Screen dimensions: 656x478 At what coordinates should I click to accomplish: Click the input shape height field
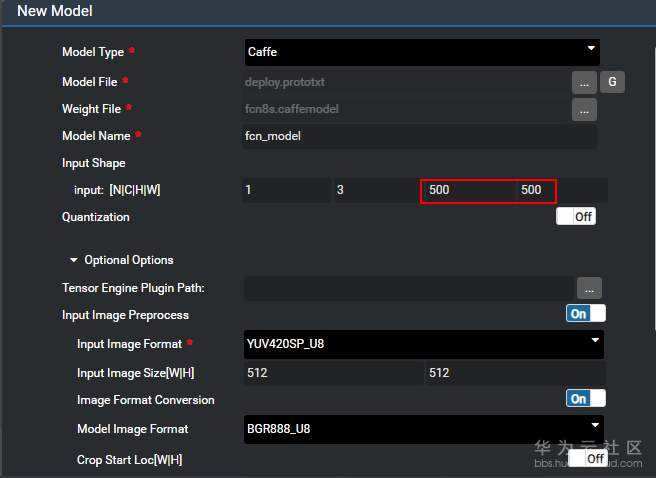pos(466,190)
